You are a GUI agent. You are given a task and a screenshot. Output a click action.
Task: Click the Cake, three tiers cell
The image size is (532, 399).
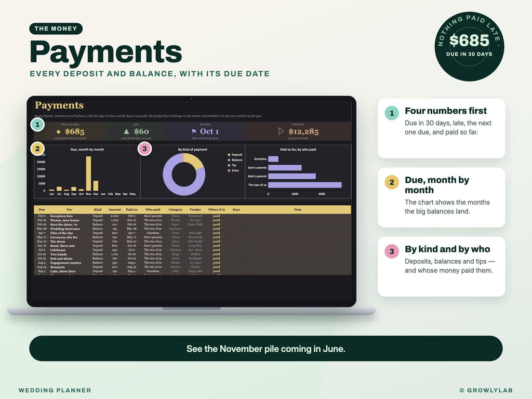point(63,271)
